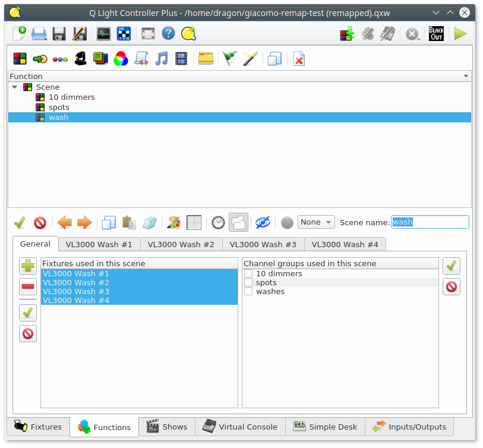Copy values to all fixtures icon
The width and height of the screenshot is (483, 448).
[149, 222]
